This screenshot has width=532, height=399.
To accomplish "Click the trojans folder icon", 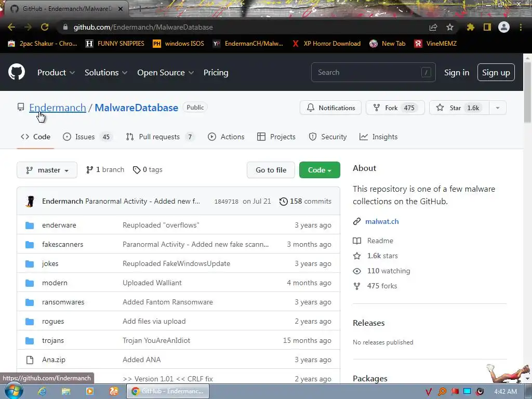I will click(x=30, y=341).
